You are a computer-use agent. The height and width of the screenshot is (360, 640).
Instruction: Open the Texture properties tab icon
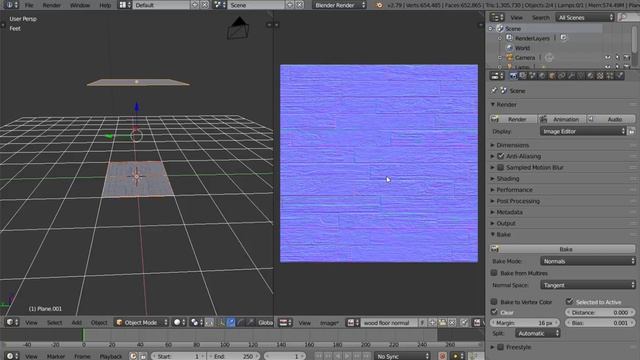(x=600, y=76)
